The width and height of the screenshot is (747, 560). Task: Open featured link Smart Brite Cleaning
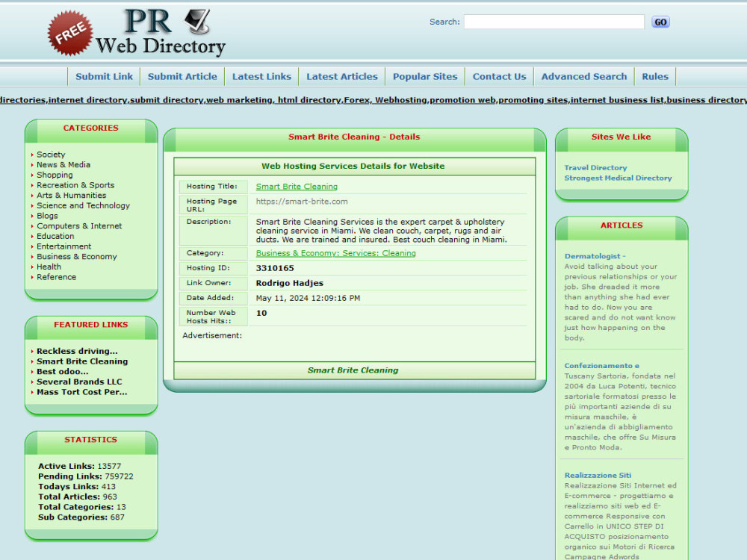[x=82, y=361]
